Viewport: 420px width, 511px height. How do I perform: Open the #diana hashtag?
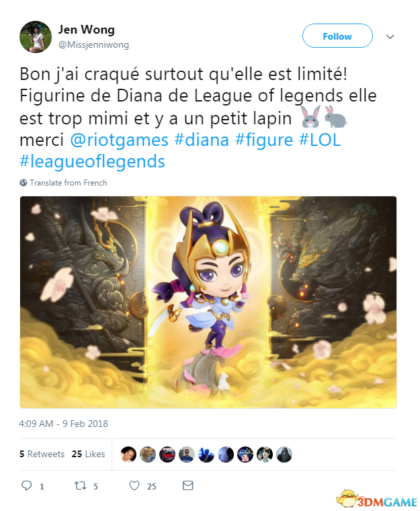click(x=202, y=140)
